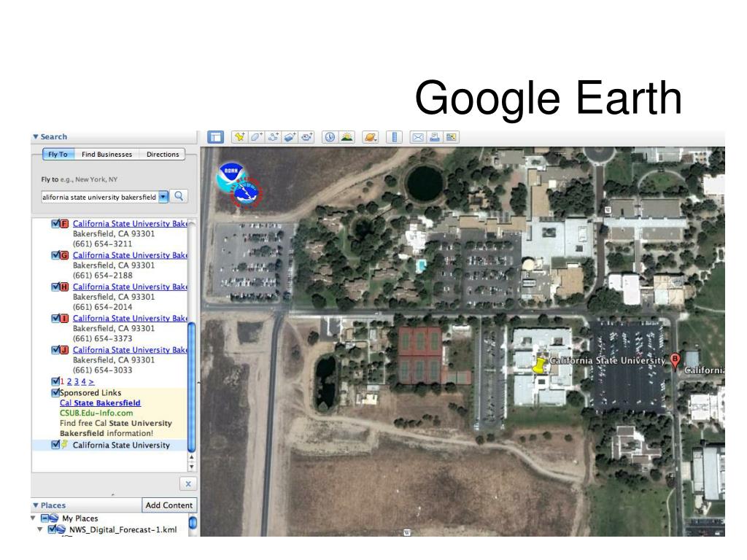Select the Ruler measuring tool
This screenshot has height=560, width=747.
coord(394,137)
